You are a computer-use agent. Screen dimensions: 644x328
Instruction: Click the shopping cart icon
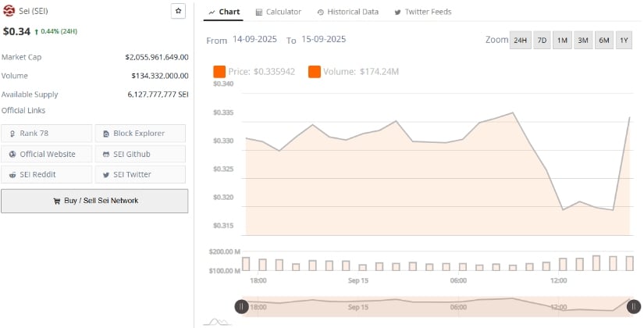click(57, 201)
